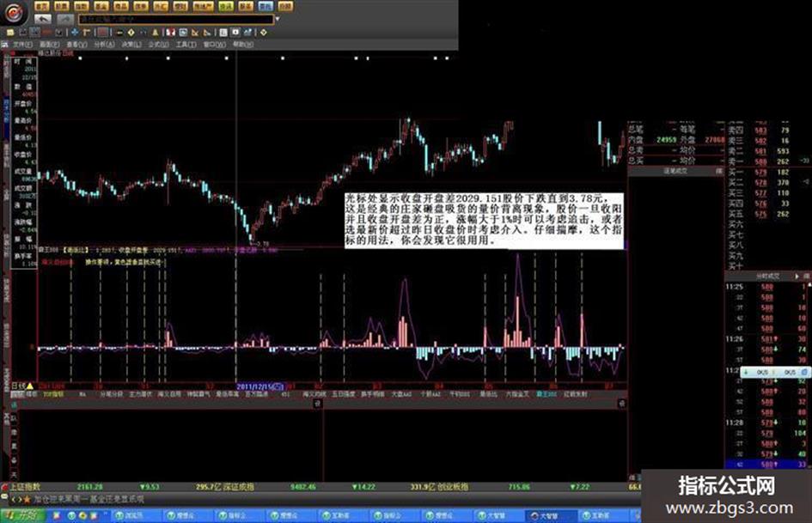Click the first yellow folder icon in toolbar

(x=10, y=32)
